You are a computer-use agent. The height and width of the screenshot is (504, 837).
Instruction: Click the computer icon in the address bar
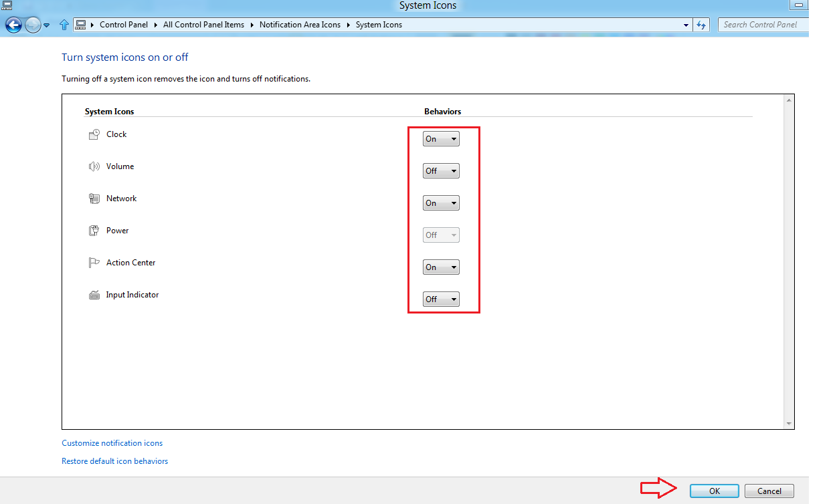tap(80, 24)
